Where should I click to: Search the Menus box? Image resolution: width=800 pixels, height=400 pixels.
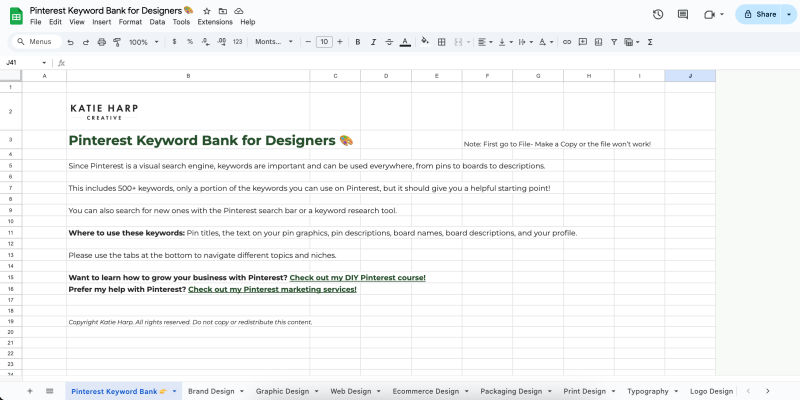(x=36, y=42)
